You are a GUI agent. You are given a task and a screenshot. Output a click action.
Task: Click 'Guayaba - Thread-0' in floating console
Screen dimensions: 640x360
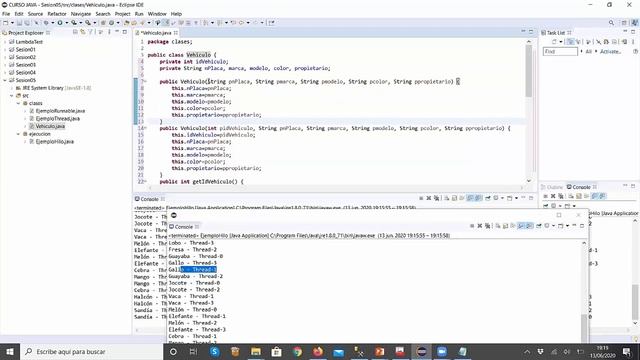(x=196, y=256)
